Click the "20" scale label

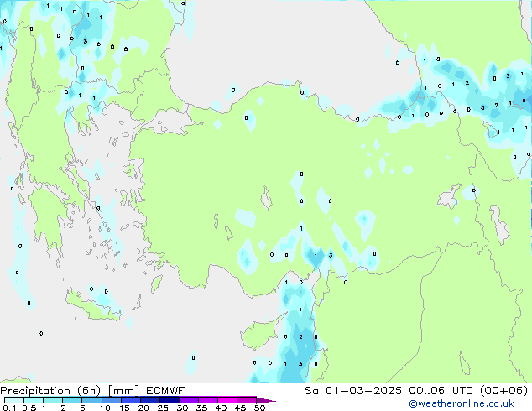tap(143, 408)
